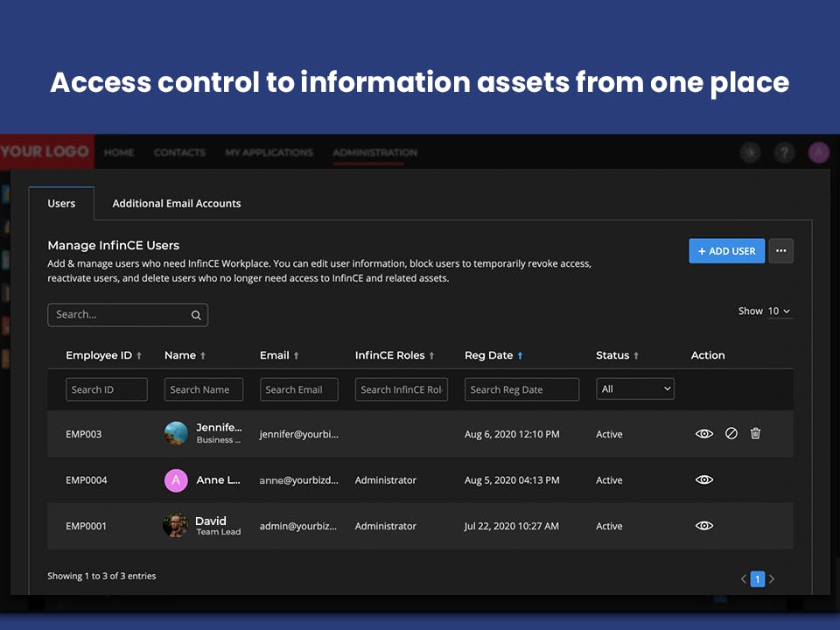Screen dimensions: 840x630
Task: Sort by Status column arrow
Action: coord(636,356)
